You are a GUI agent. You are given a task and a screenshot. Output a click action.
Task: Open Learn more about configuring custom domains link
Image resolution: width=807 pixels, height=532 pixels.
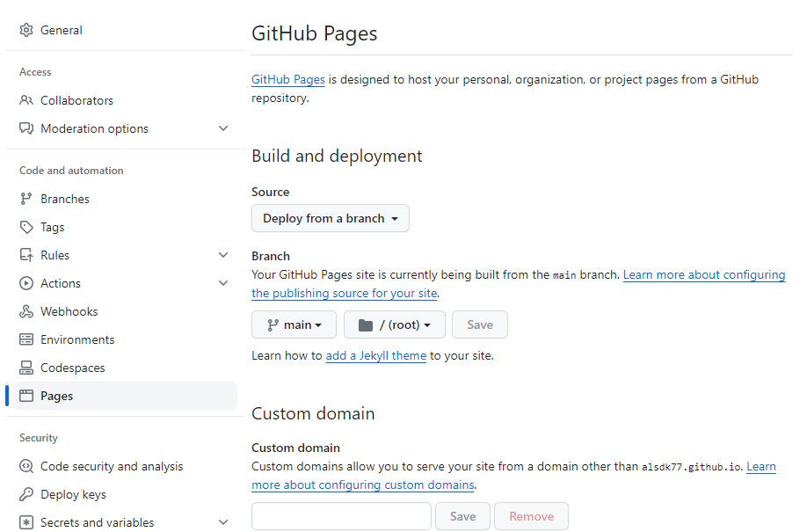tap(363, 485)
